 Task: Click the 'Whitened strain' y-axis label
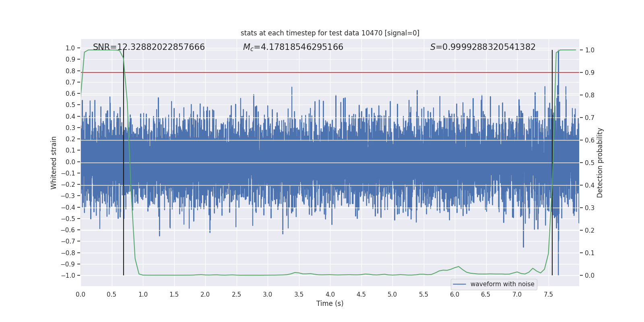54,163
